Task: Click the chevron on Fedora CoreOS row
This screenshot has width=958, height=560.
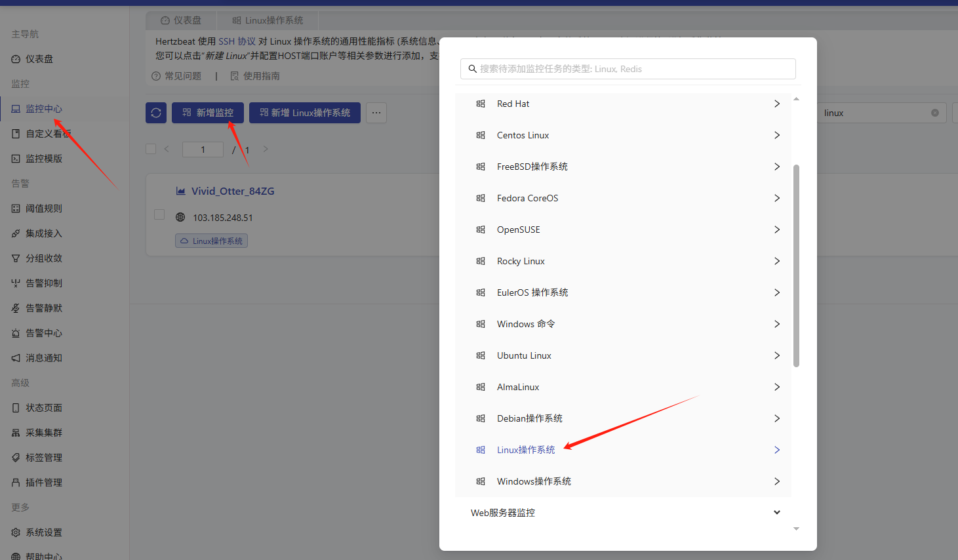Action: pos(777,198)
